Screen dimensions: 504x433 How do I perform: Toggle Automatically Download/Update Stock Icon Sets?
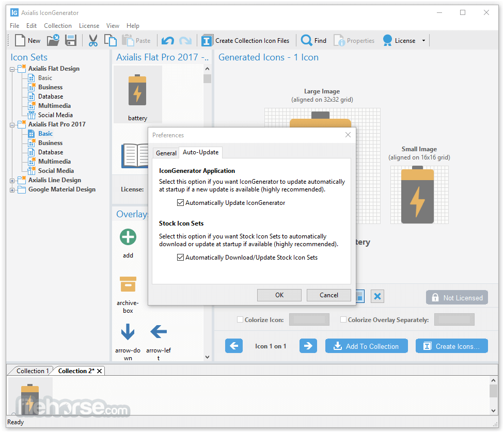(180, 258)
